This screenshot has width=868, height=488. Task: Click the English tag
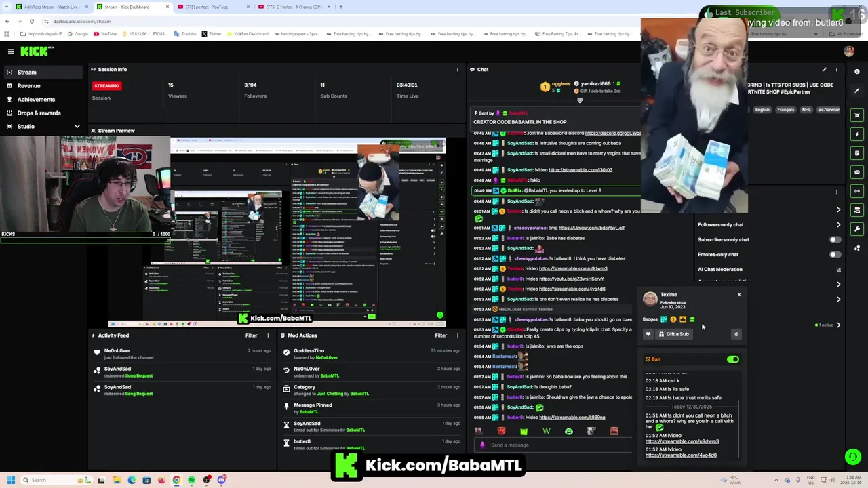pos(762,110)
